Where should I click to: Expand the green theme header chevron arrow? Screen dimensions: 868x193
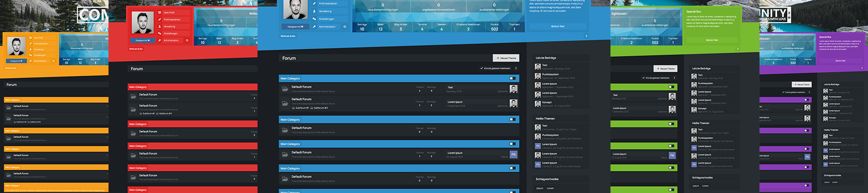coord(738,48)
